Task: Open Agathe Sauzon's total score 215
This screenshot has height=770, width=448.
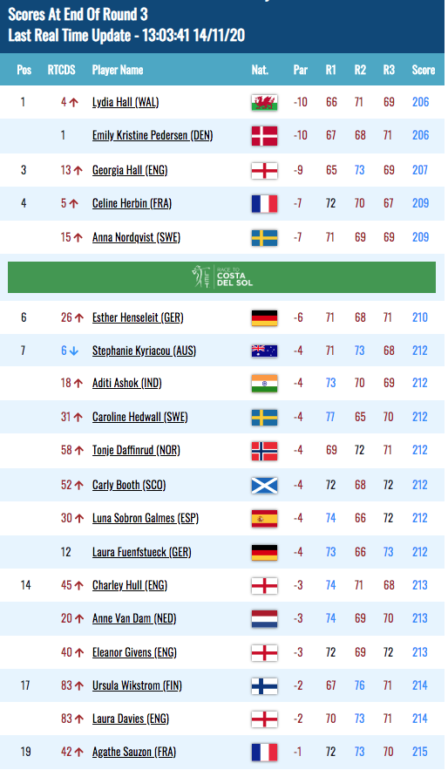Action: coord(420,752)
